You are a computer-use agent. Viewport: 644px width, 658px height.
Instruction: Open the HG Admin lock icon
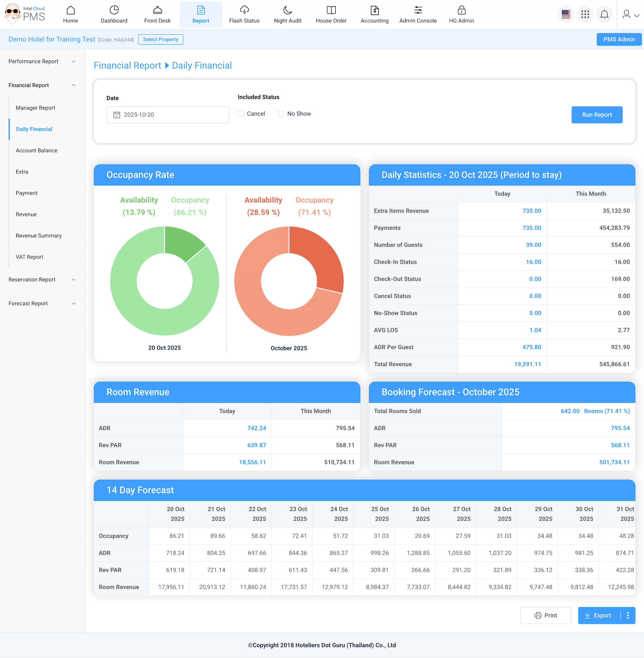click(x=461, y=10)
